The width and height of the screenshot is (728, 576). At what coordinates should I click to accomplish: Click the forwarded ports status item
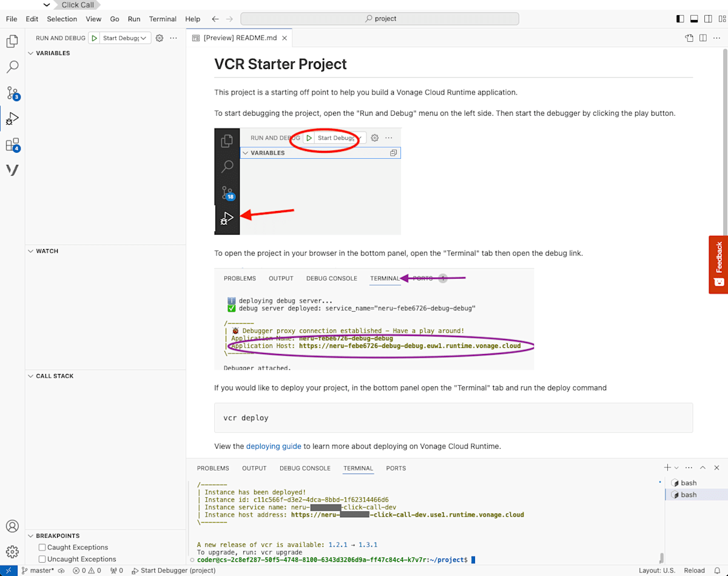tap(115, 570)
